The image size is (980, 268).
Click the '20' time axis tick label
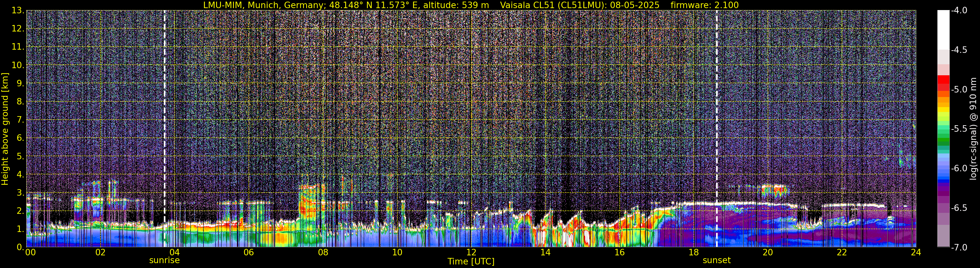tap(768, 252)
